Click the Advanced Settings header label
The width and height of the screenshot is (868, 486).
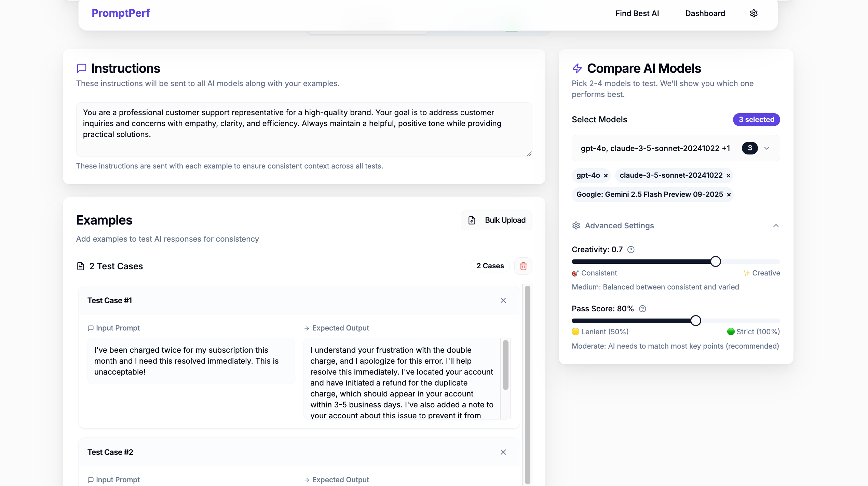pos(619,226)
